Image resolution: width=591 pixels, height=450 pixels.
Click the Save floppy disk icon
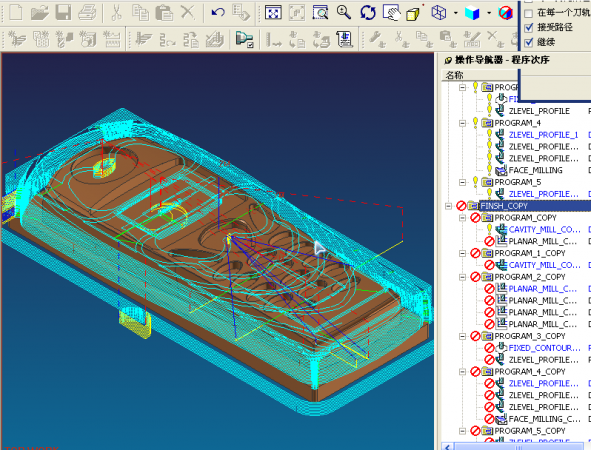63,12
